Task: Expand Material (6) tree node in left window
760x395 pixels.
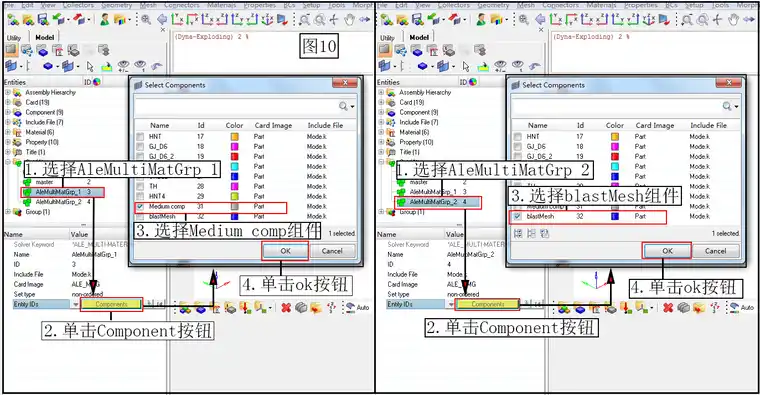Action: tap(8, 132)
